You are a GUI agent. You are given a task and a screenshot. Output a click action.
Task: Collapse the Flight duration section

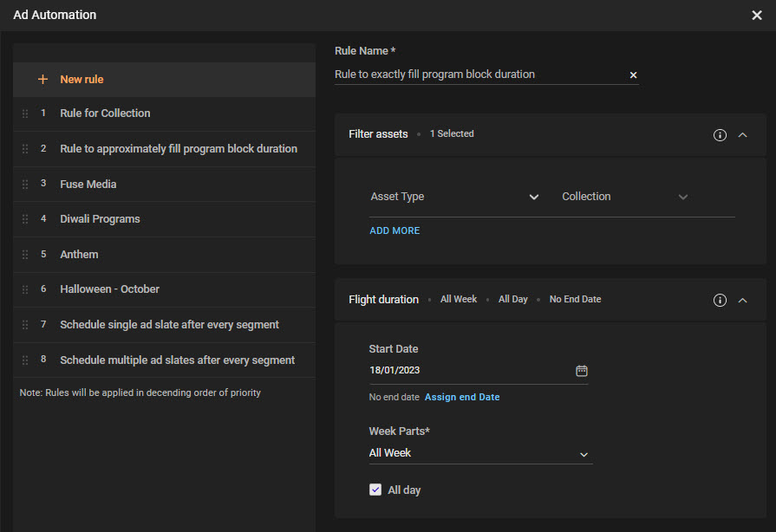tap(743, 300)
